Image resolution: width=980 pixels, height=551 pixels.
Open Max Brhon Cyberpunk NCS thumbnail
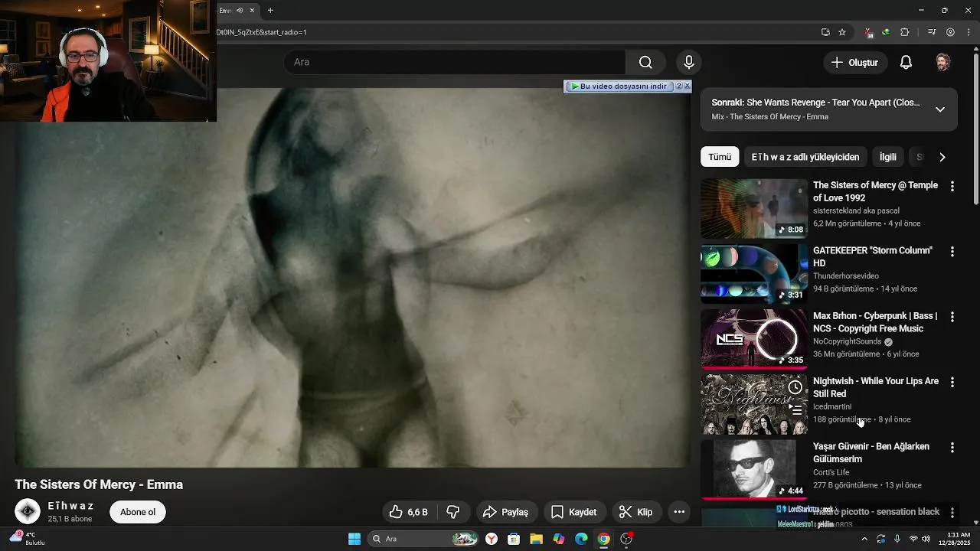(754, 339)
